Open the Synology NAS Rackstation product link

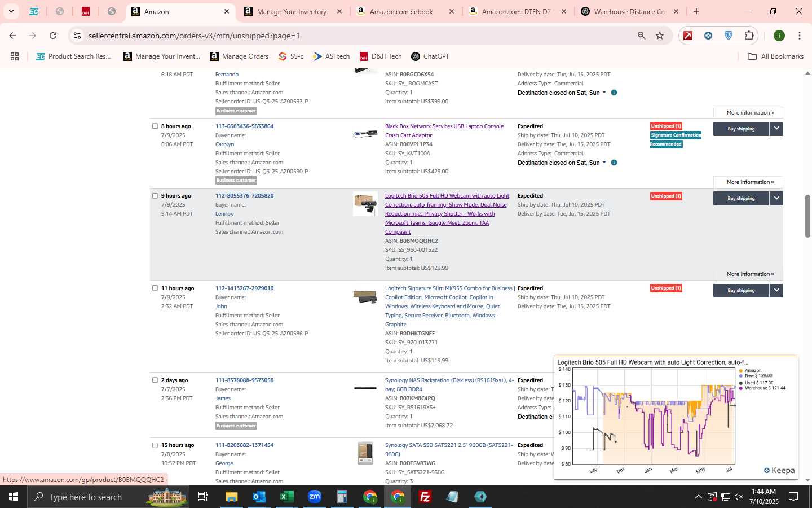[x=449, y=384]
